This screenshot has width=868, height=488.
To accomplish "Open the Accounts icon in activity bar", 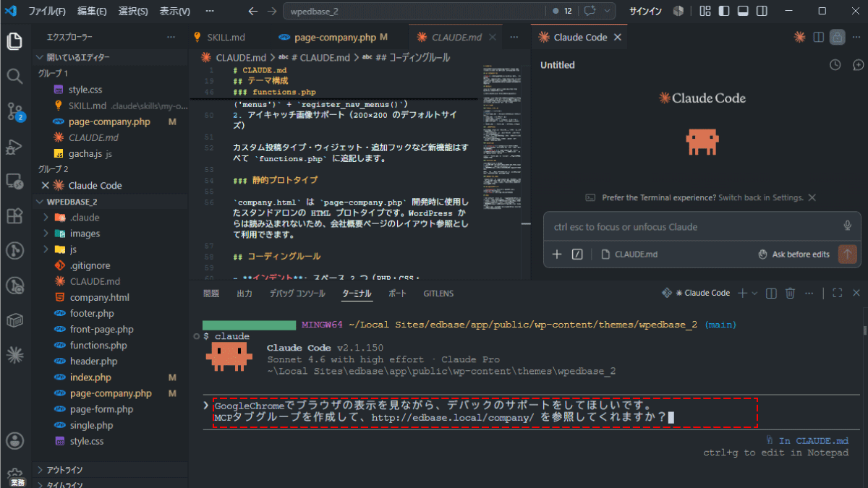I will click(14, 441).
